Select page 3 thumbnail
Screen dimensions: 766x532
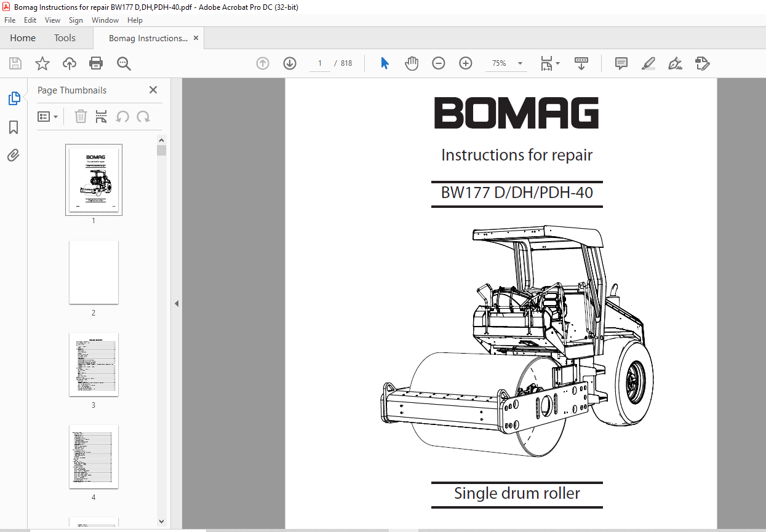coord(94,364)
